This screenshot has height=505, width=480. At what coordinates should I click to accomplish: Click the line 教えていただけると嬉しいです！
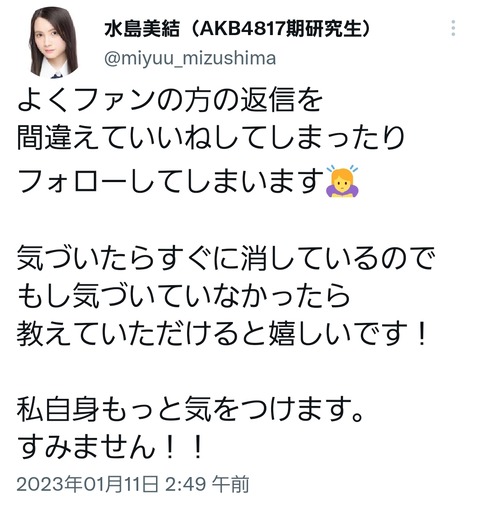222,333
